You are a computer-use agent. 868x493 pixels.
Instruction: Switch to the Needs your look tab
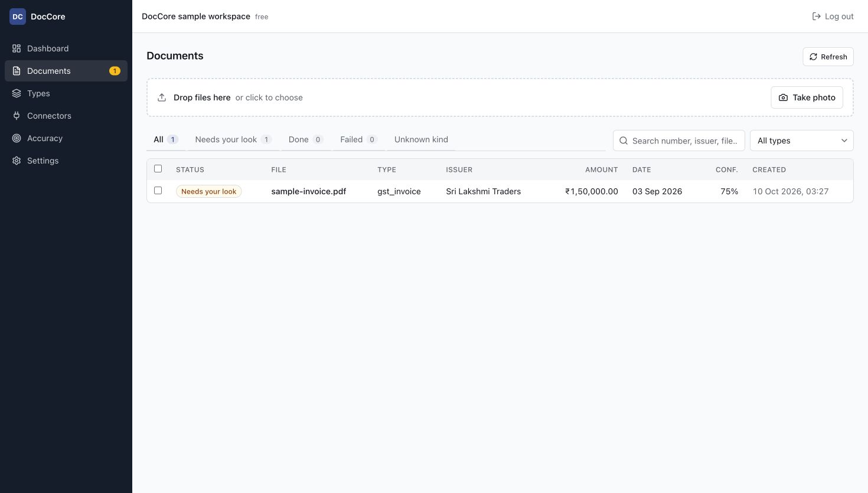233,139
